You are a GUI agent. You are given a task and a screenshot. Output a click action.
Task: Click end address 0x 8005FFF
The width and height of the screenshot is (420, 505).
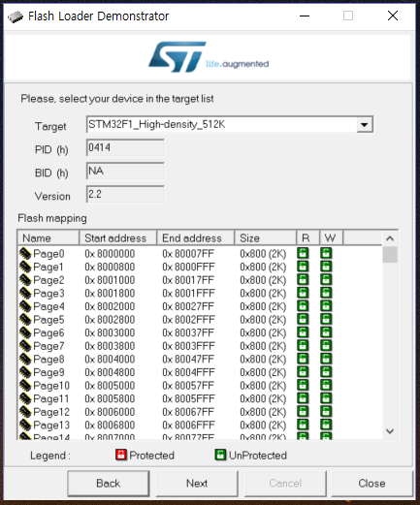pyautogui.click(x=188, y=398)
